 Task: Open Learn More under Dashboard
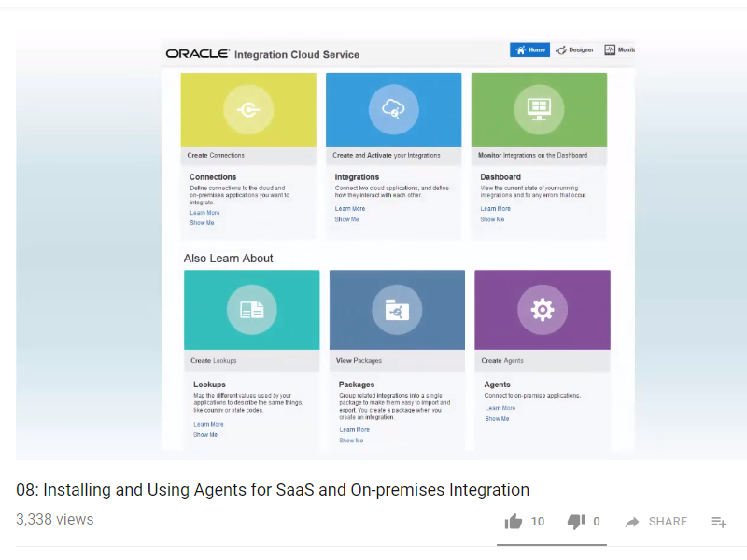click(x=496, y=208)
